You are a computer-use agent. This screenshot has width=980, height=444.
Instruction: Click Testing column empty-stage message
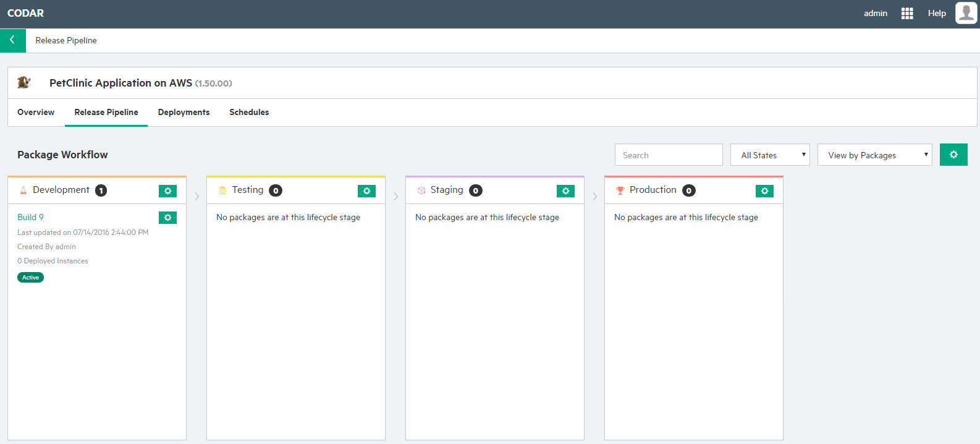pyautogui.click(x=288, y=217)
